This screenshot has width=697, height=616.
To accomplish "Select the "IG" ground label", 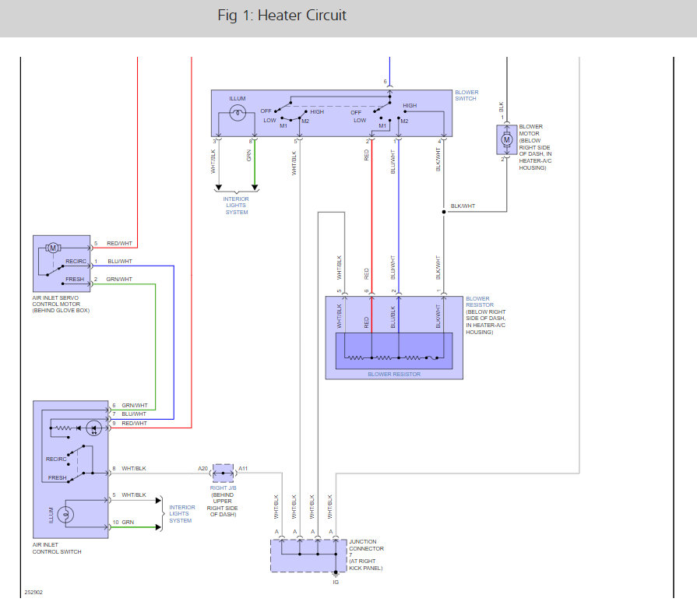I will pos(336,583).
